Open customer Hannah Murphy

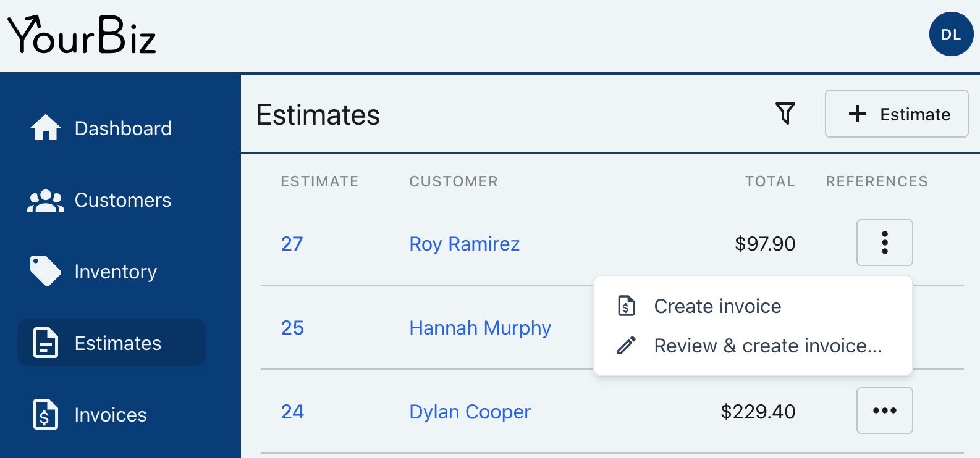point(480,328)
